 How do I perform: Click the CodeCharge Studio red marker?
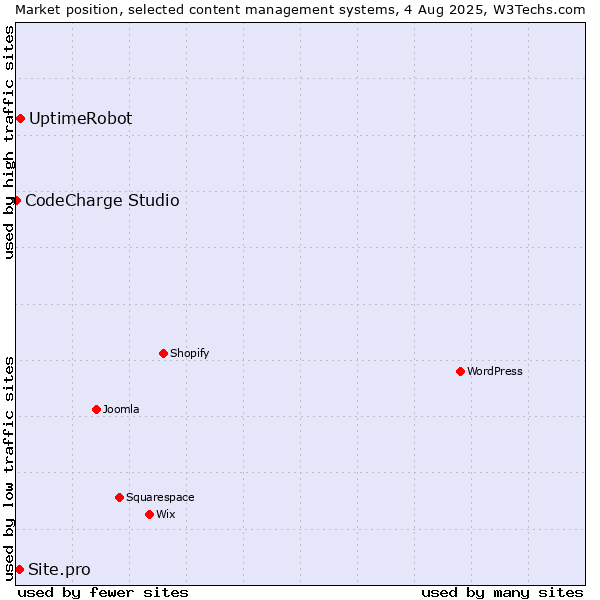16,201
